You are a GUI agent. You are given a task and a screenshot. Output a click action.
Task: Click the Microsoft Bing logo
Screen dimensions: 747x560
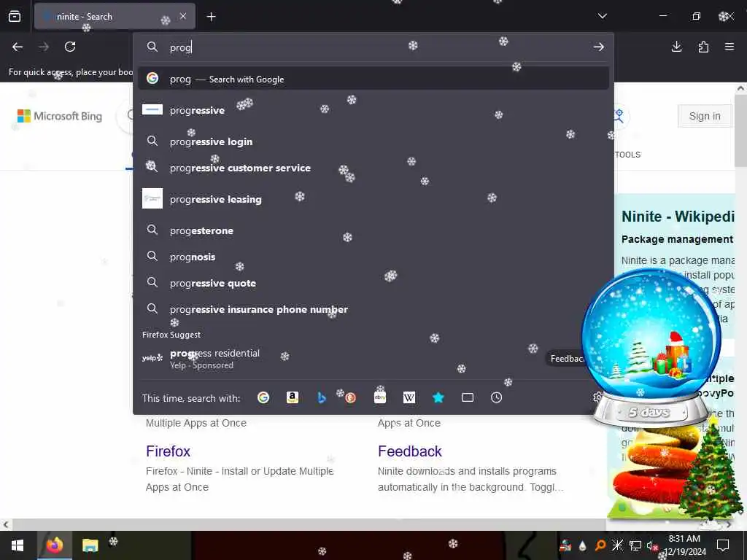tap(60, 116)
